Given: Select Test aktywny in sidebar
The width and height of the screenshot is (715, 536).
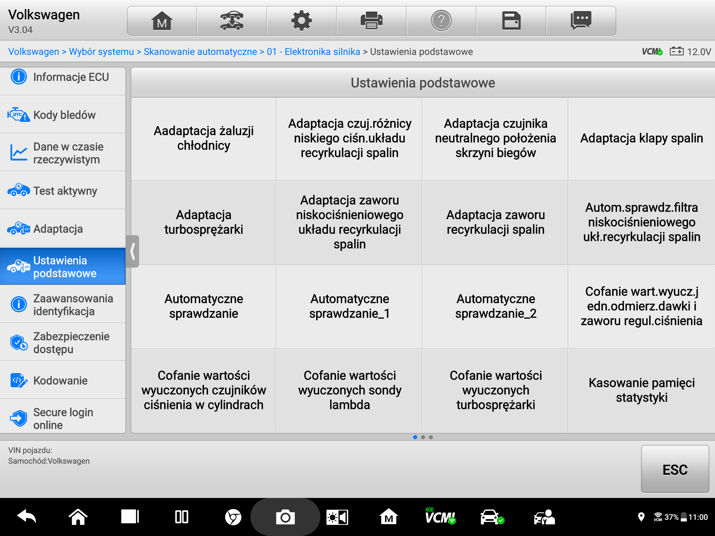Looking at the screenshot, I should click(x=62, y=191).
